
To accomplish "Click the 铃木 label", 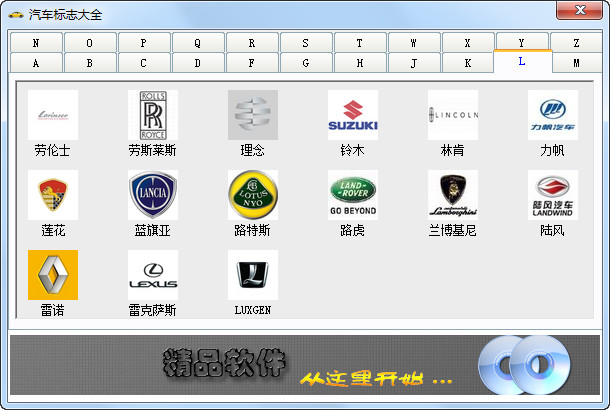I will pos(352,150).
